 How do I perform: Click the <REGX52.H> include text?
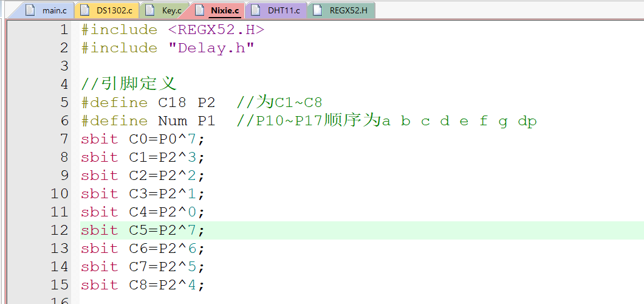click(216, 29)
